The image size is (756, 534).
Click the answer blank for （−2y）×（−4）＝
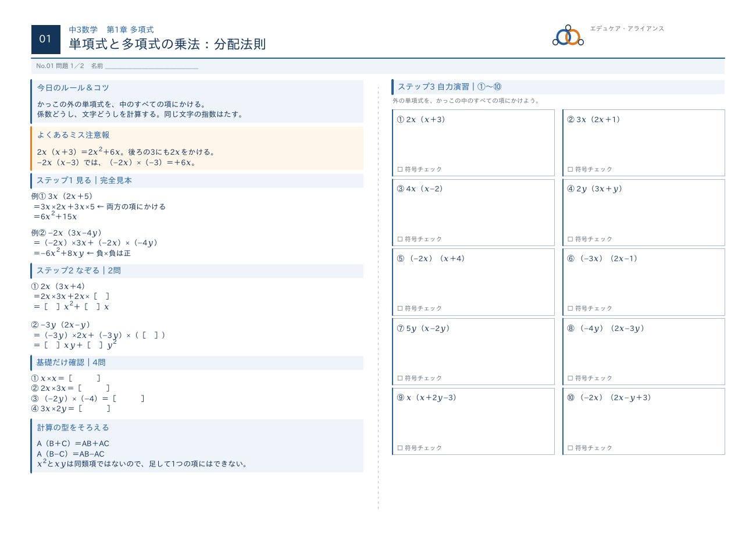[x=127, y=398]
